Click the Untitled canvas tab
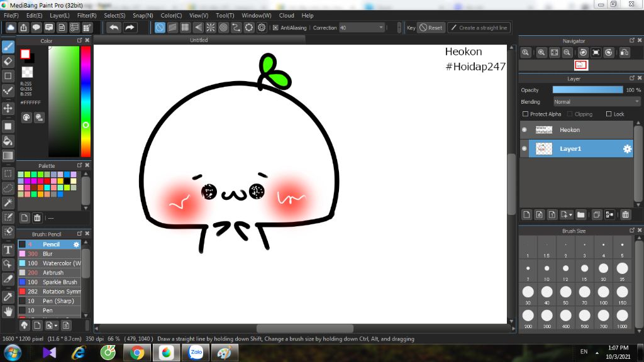 (x=199, y=40)
